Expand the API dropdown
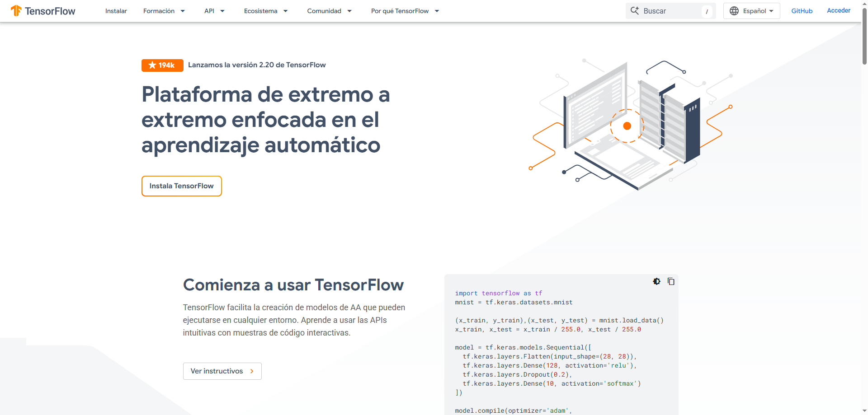Viewport: 868px width, 415px height. point(214,11)
